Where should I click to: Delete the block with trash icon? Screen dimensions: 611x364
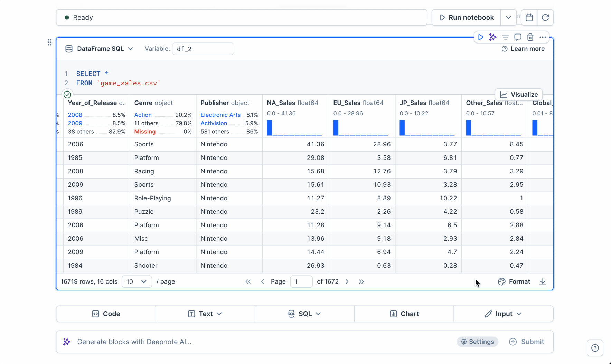(x=530, y=37)
